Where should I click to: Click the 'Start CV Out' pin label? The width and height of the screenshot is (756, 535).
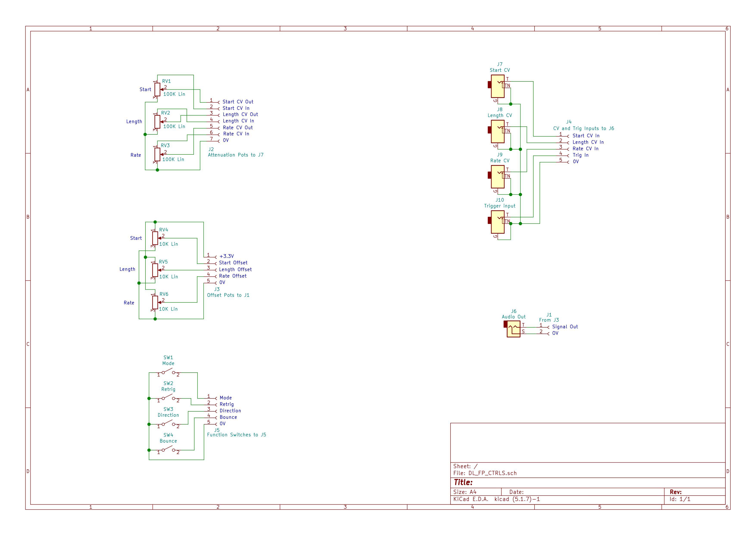point(238,102)
